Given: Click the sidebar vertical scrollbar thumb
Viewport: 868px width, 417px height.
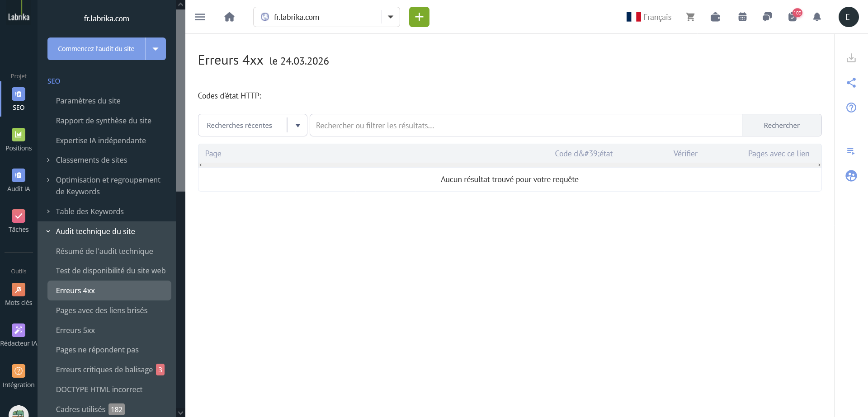Looking at the screenshot, I should click(x=180, y=101).
